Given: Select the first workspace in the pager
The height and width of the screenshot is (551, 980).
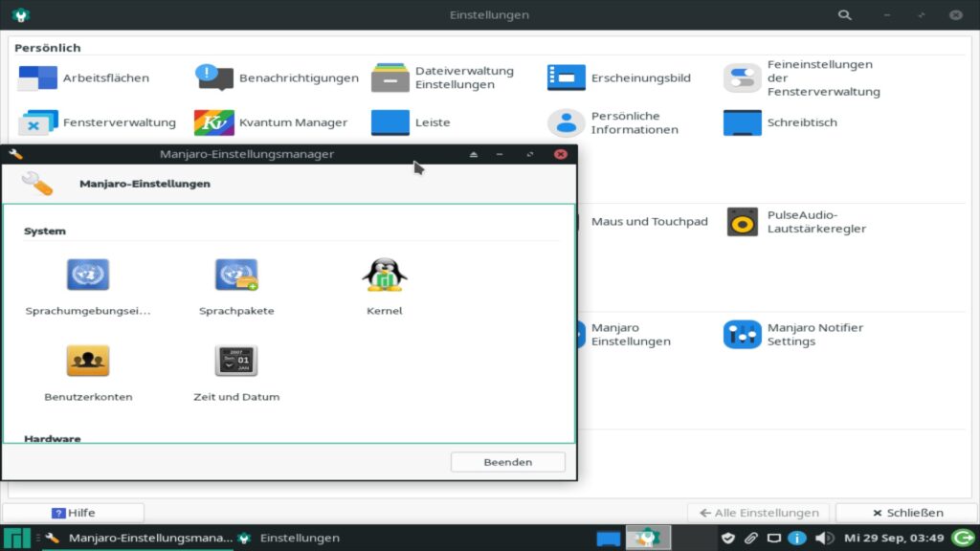Looking at the screenshot, I should tap(608, 538).
